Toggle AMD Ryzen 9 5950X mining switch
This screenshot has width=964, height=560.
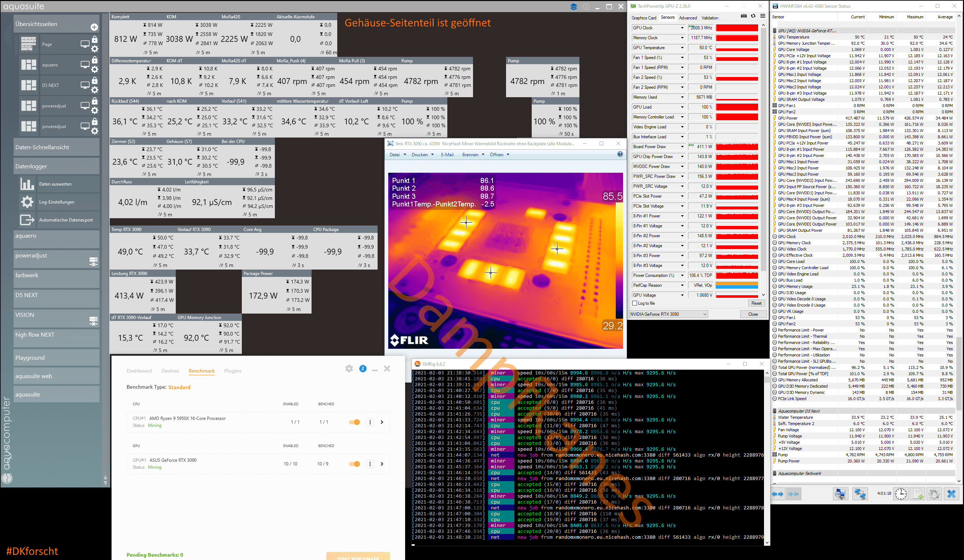(x=354, y=422)
